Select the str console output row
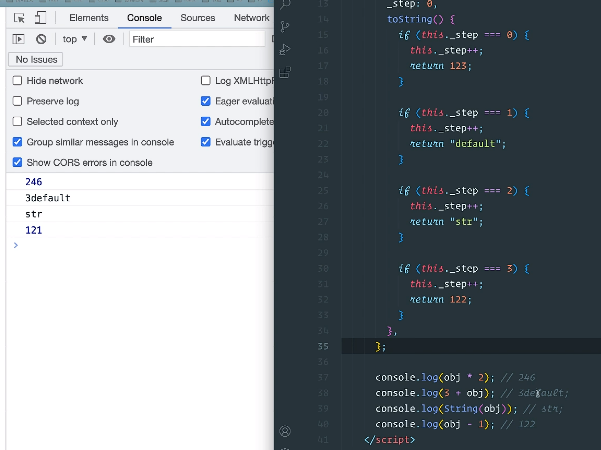This screenshot has width=601, height=450. point(140,214)
